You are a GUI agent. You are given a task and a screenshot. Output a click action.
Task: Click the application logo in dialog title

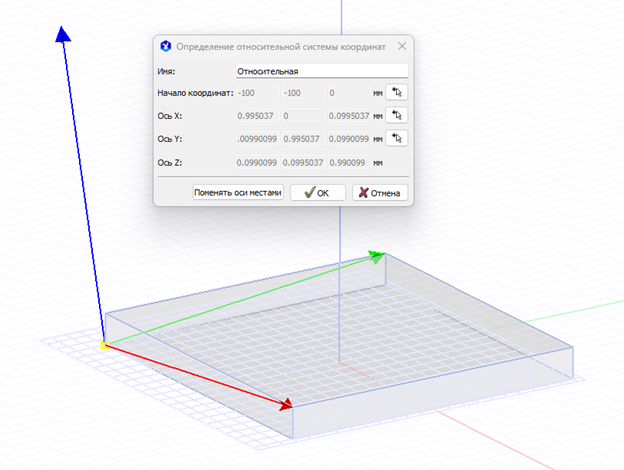[x=165, y=46]
